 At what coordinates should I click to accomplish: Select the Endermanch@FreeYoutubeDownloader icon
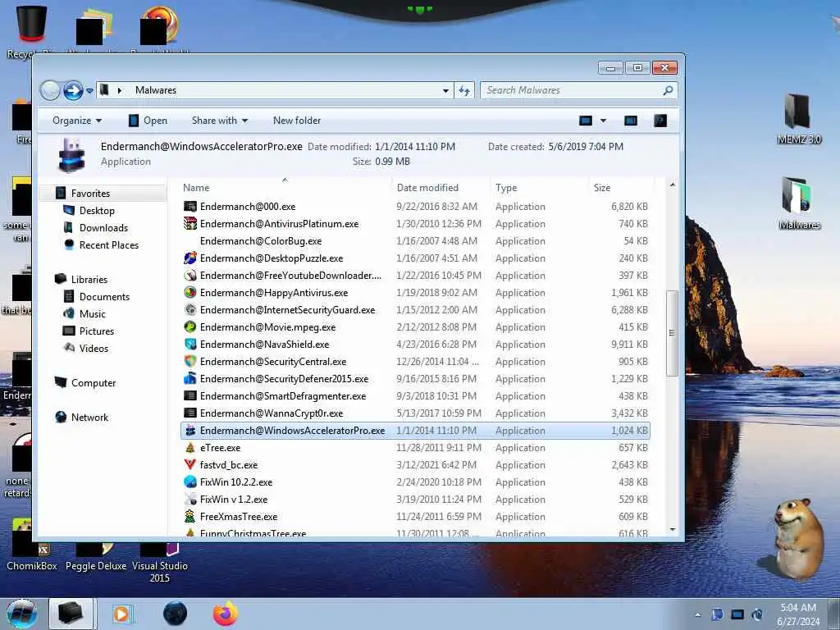tap(190, 276)
